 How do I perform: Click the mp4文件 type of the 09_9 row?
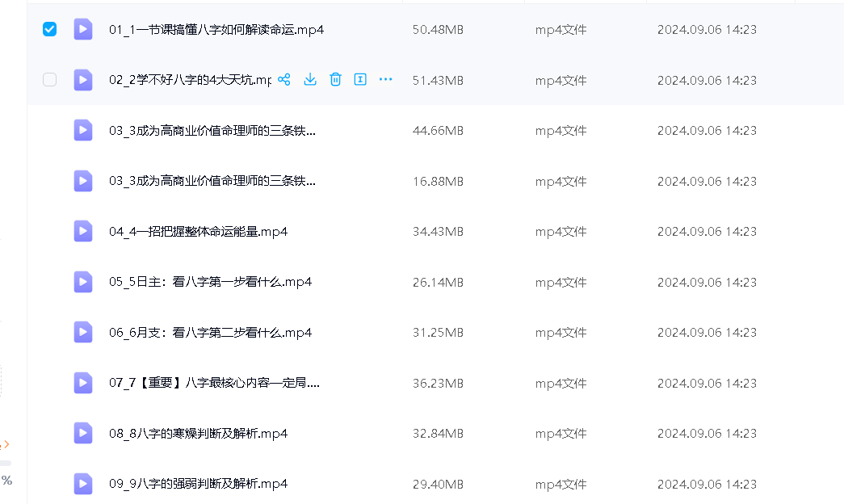point(561,484)
